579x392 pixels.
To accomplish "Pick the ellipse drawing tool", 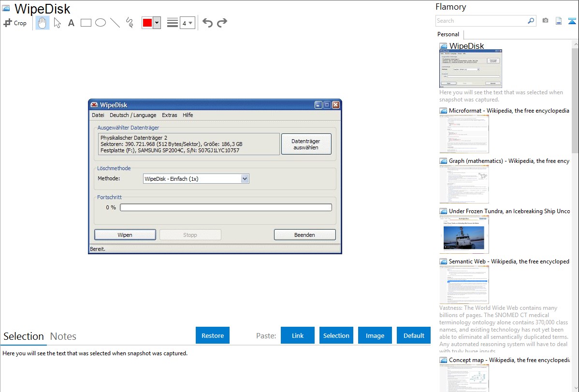I will [101, 23].
